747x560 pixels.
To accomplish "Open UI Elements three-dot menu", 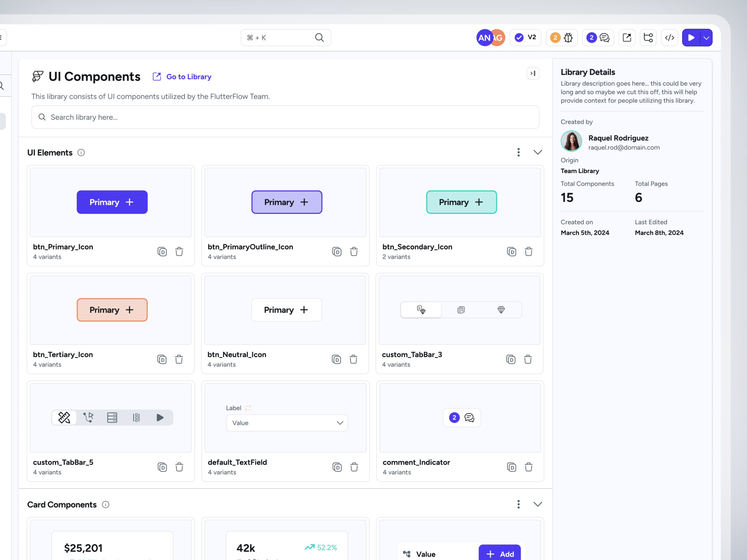I will click(518, 152).
